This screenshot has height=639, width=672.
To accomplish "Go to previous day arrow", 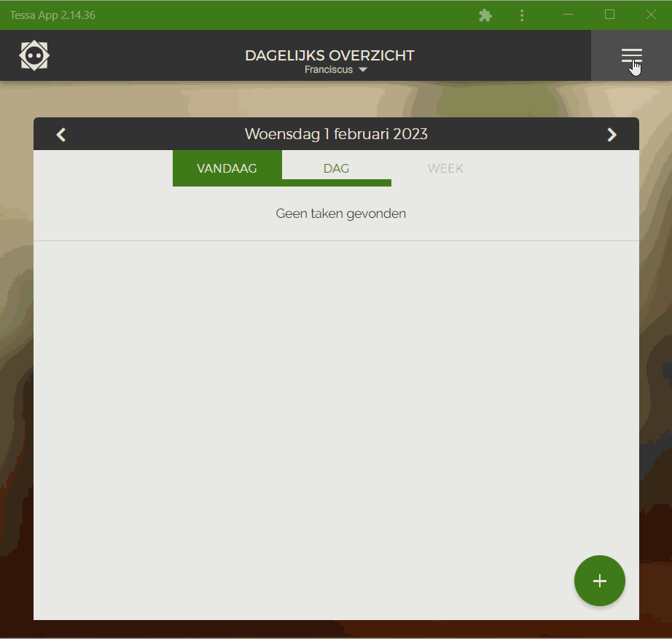I will point(60,135).
